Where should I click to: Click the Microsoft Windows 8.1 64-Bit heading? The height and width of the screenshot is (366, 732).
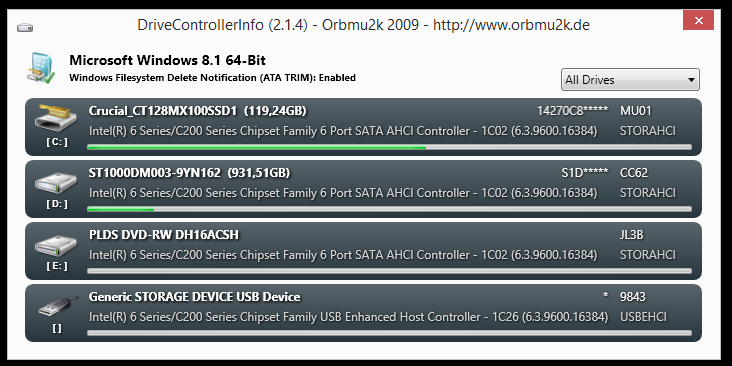(x=168, y=60)
